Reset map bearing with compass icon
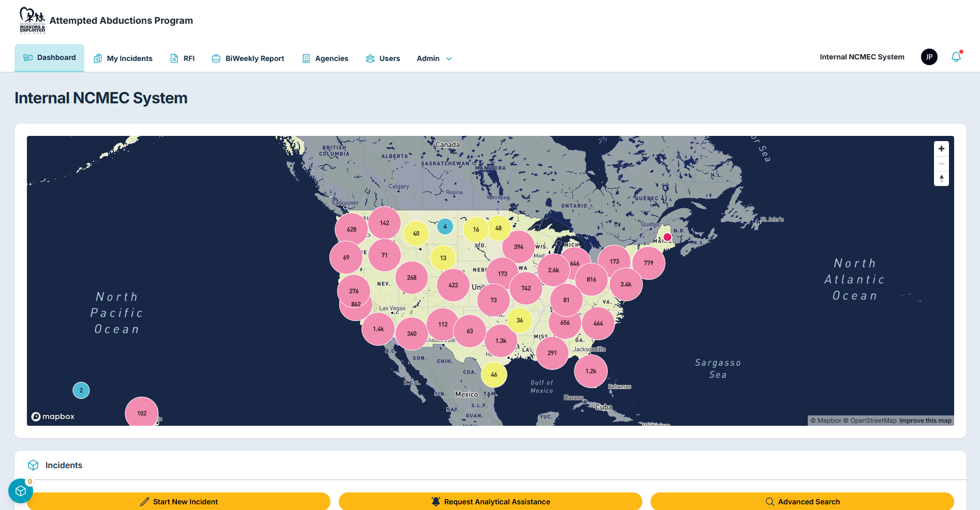The height and width of the screenshot is (510, 980). pos(941,179)
